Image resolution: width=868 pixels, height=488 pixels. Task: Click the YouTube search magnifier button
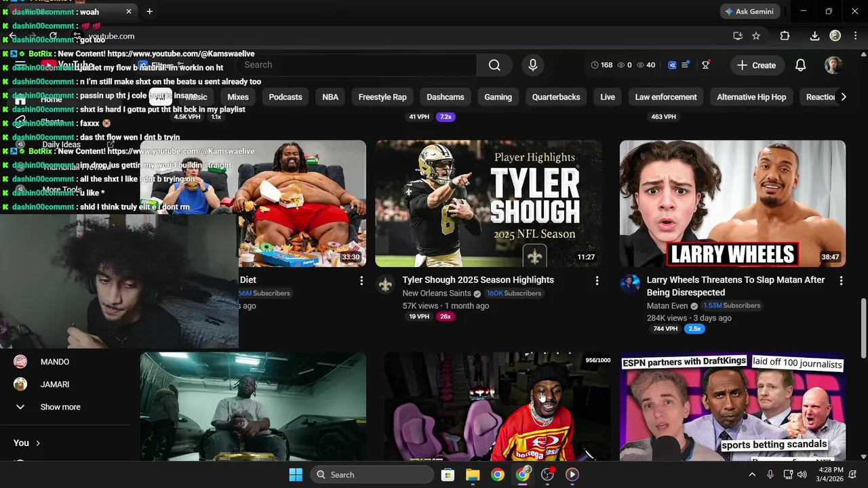click(494, 65)
